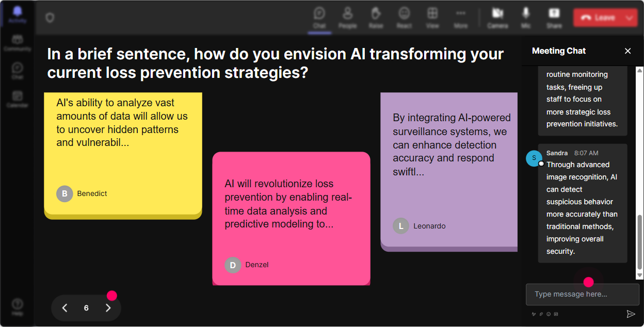Raise your hand in meeting
Viewport: 644px width, 327px height.
click(376, 18)
